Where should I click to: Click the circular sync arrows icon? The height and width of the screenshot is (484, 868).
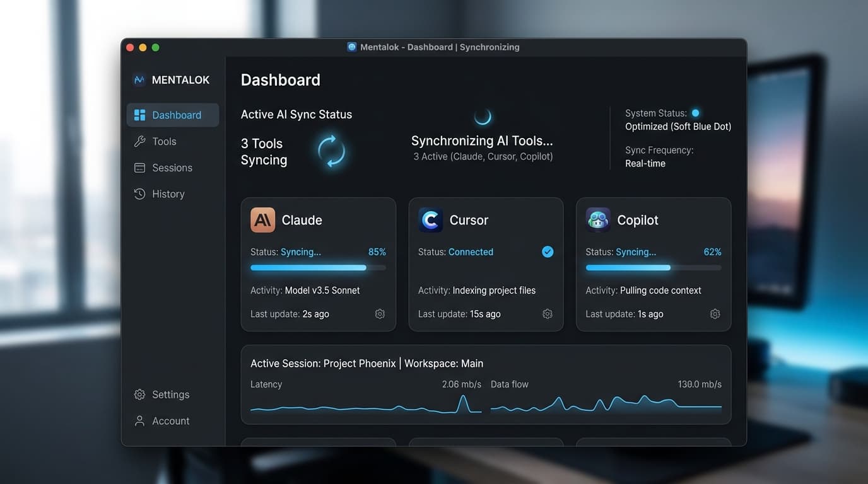[331, 151]
